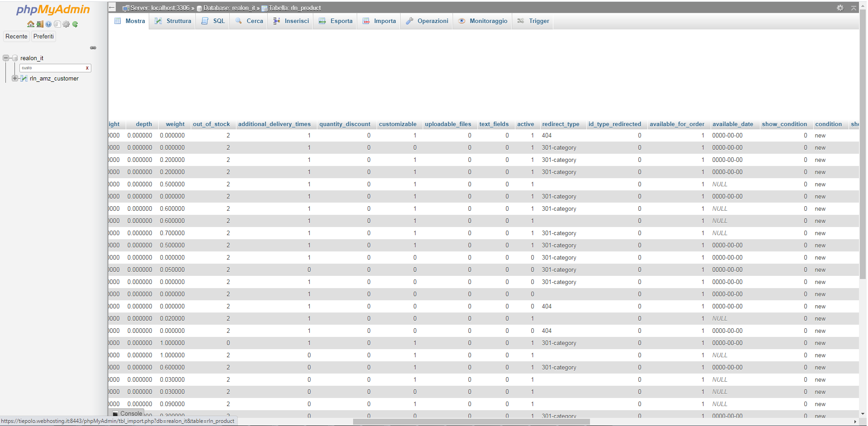The width and height of the screenshot is (868, 426).
Task: Select weight cell 0.700000
Action: (x=172, y=233)
